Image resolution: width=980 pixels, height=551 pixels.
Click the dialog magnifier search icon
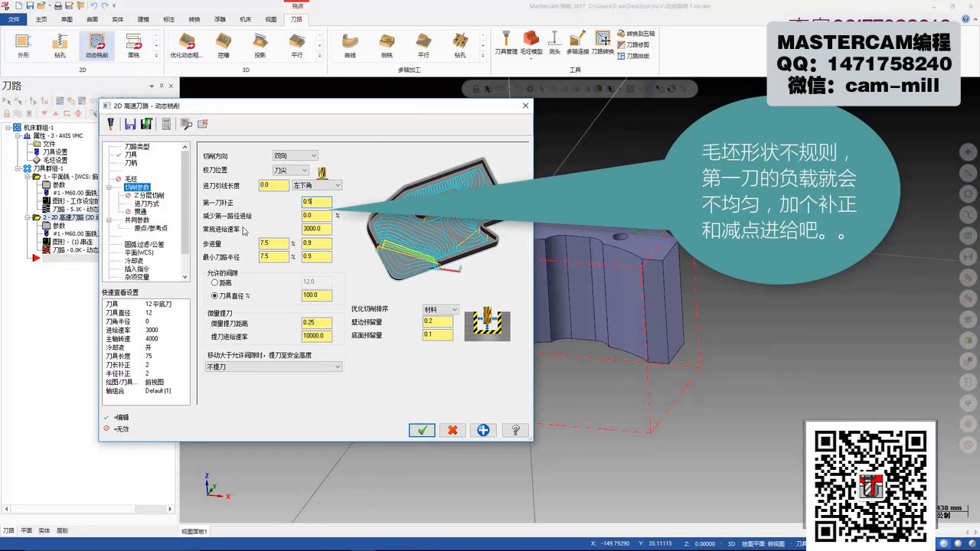point(186,123)
